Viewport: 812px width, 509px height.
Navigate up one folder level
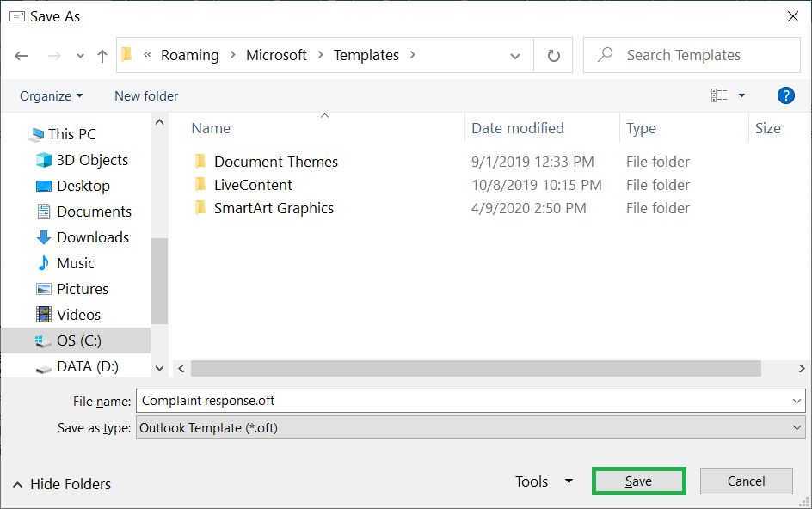pos(101,54)
